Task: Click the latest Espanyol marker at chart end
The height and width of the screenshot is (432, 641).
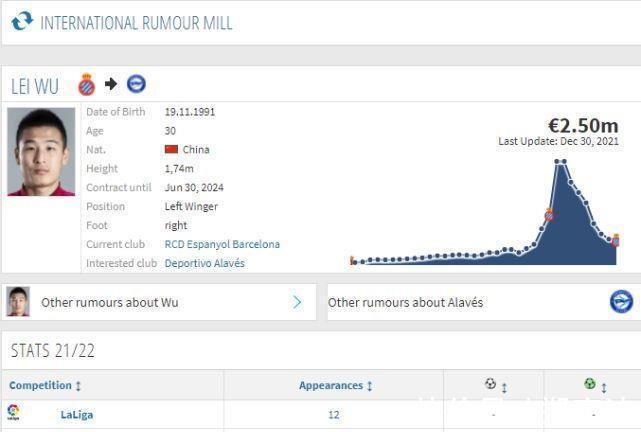Action: 615,240
